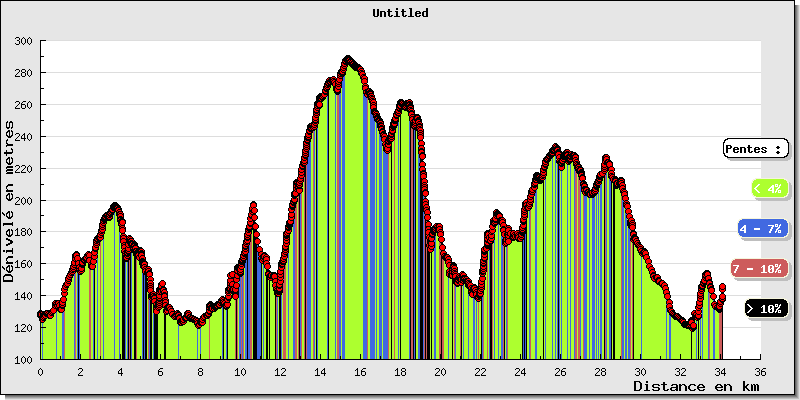
Task: Click the "100" tick on the elevation axis
Action: point(23,357)
